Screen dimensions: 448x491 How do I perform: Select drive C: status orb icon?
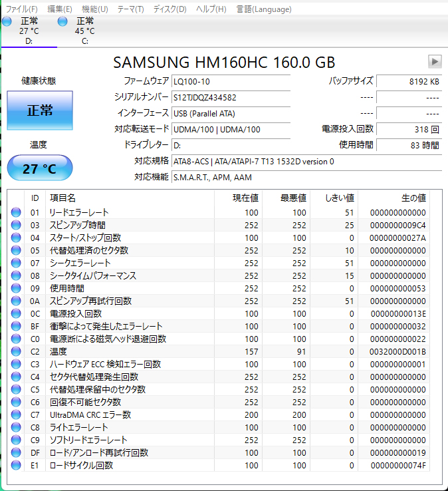pos(62,22)
